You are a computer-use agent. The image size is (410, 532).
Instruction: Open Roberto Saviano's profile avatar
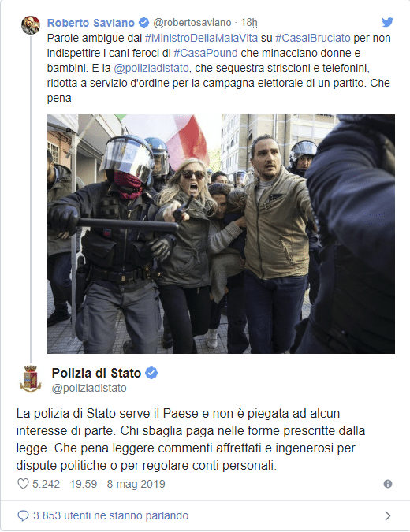pyautogui.click(x=31, y=25)
